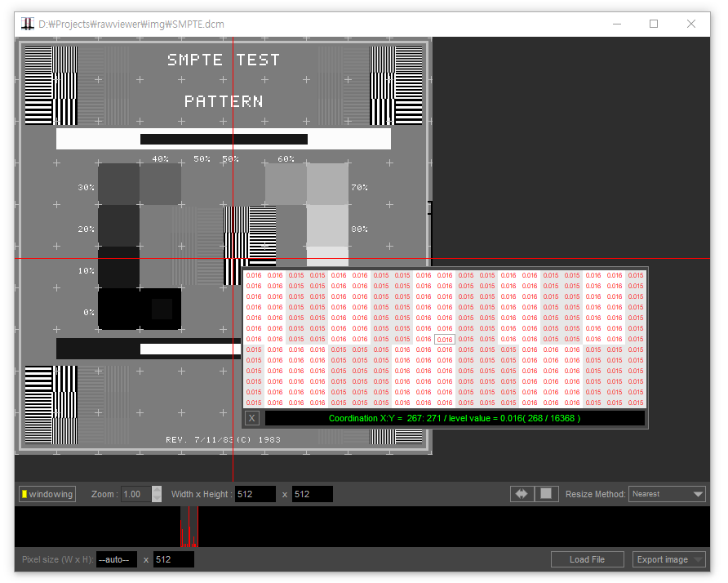Click the PATTERN heading in image
Viewport: 728px width, 583px height.
(224, 101)
